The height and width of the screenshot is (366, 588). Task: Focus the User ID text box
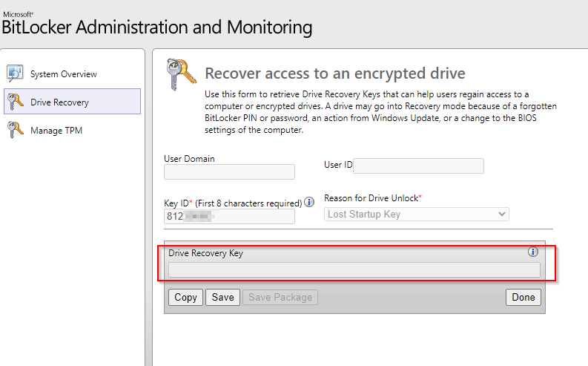point(418,166)
